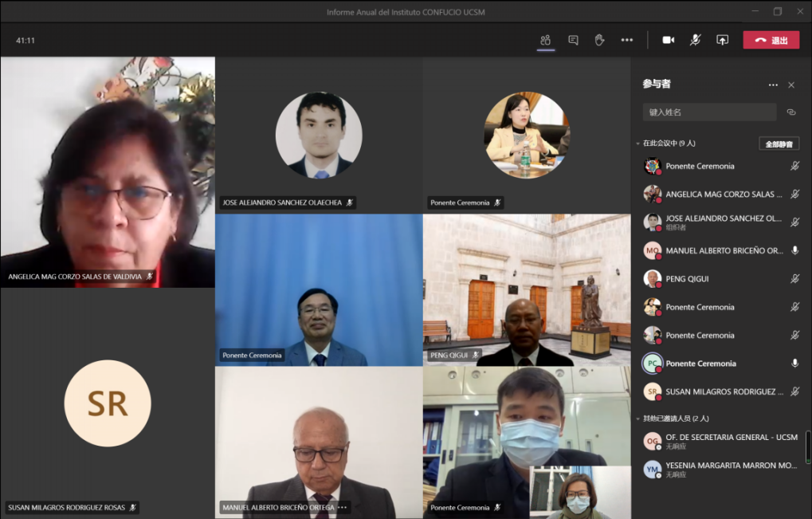Image resolution: width=812 pixels, height=519 pixels.
Task: Collapse the 在此会议中 (9 人) section
Action: pyautogui.click(x=637, y=144)
